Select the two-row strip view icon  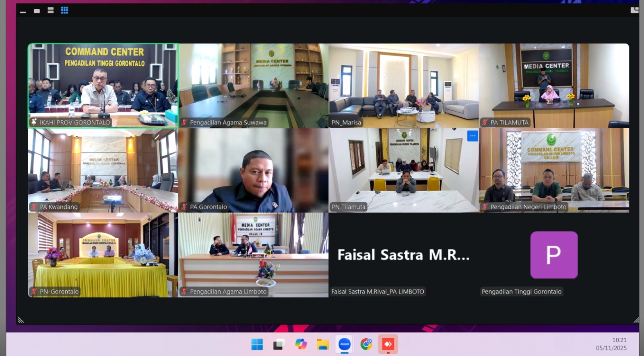tap(51, 10)
